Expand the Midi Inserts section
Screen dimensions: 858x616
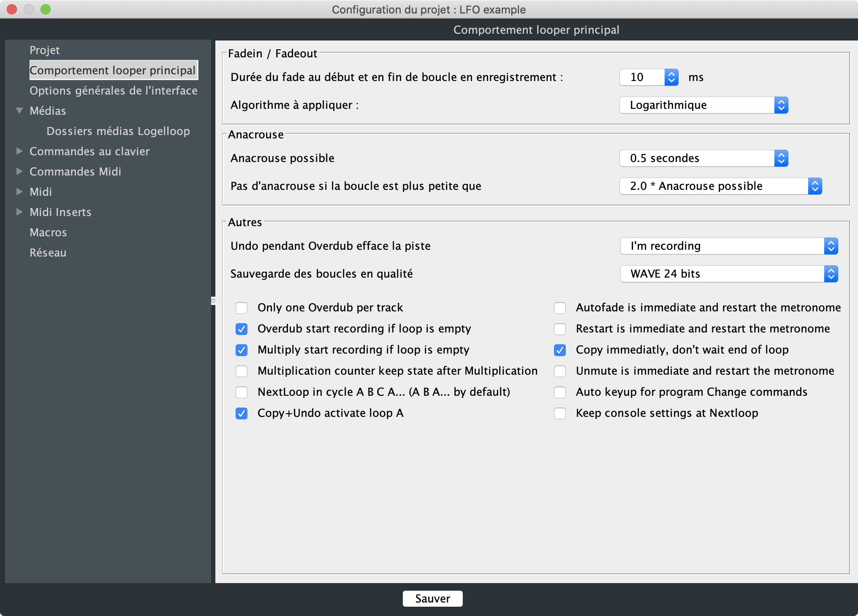19,212
